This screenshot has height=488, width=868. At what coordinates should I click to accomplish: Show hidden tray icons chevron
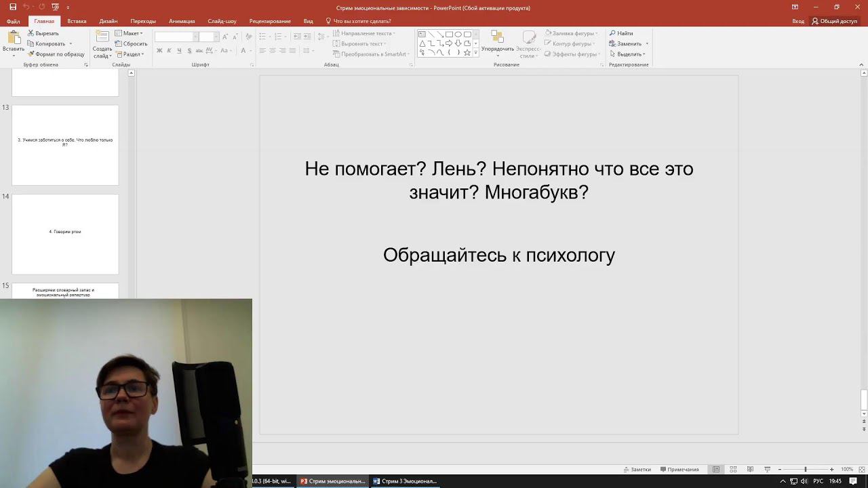point(783,481)
